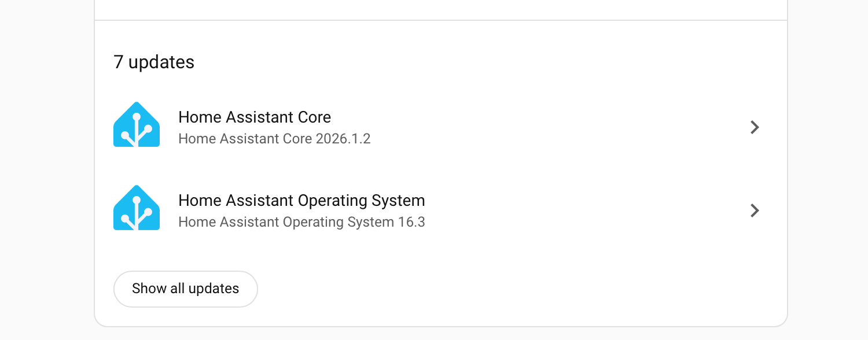Click the Home Assistant Core 2026.1.2 subtitle

pos(274,139)
